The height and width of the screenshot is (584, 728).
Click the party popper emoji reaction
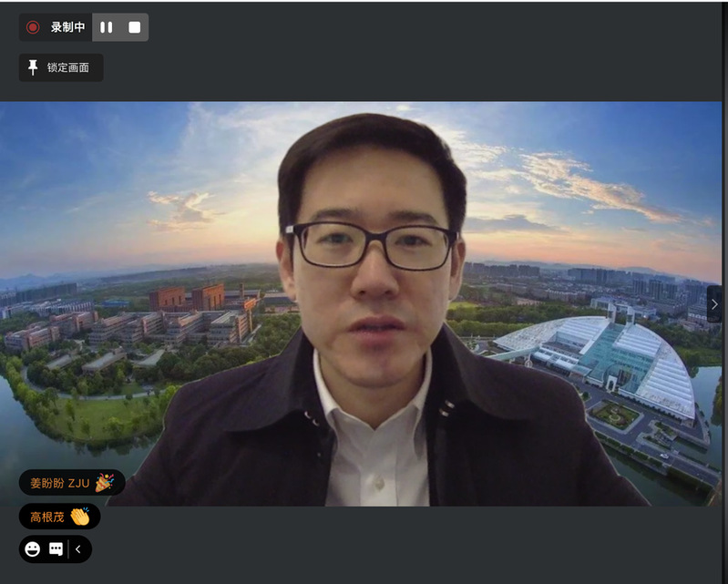[105, 482]
